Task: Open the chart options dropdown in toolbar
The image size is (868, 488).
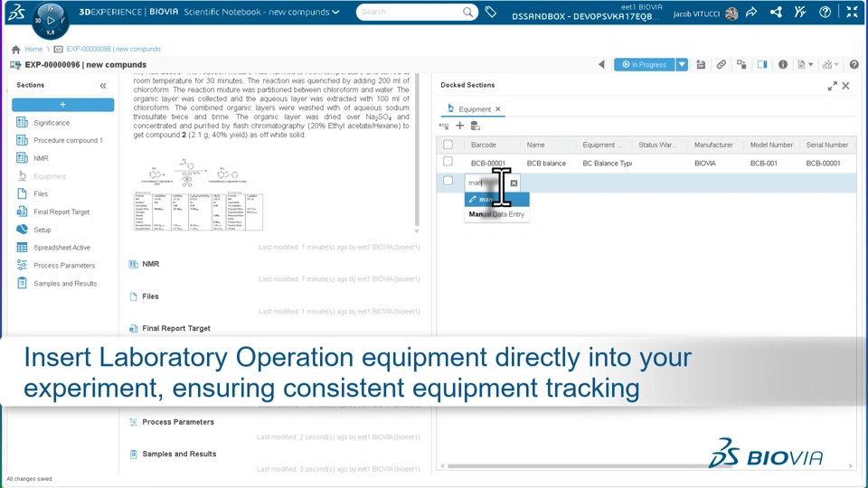Action: 830,65
